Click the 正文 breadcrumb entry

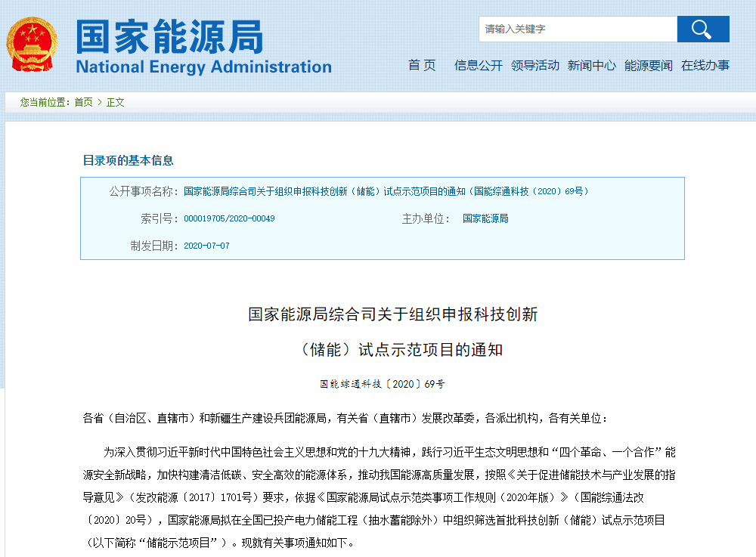[116, 102]
